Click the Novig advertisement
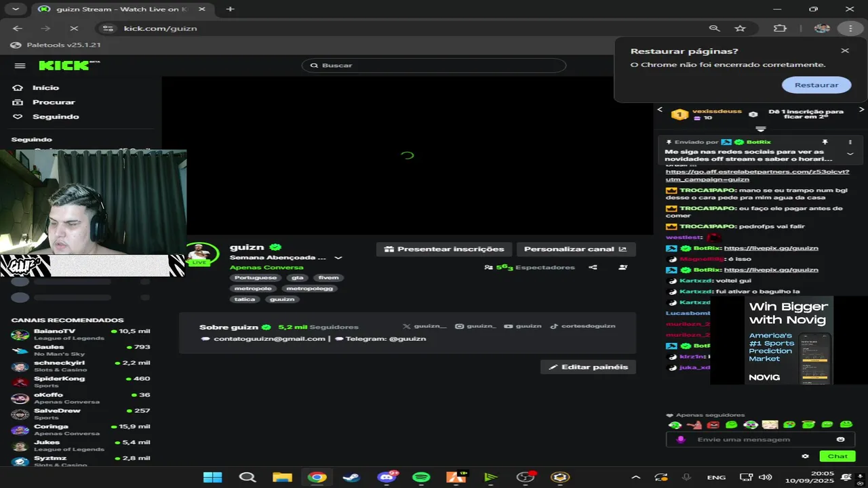 tap(789, 340)
